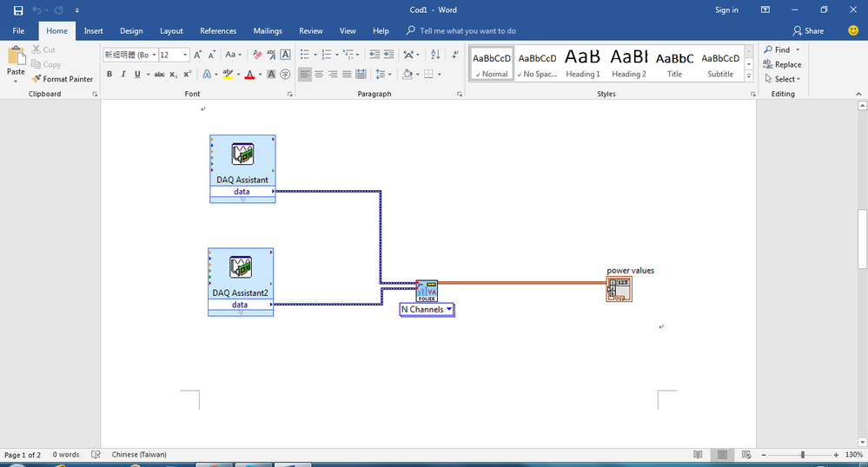Image resolution: width=868 pixels, height=467 pixels.
Task: Click the Character Border icon
Action: (x=285, y=55)
